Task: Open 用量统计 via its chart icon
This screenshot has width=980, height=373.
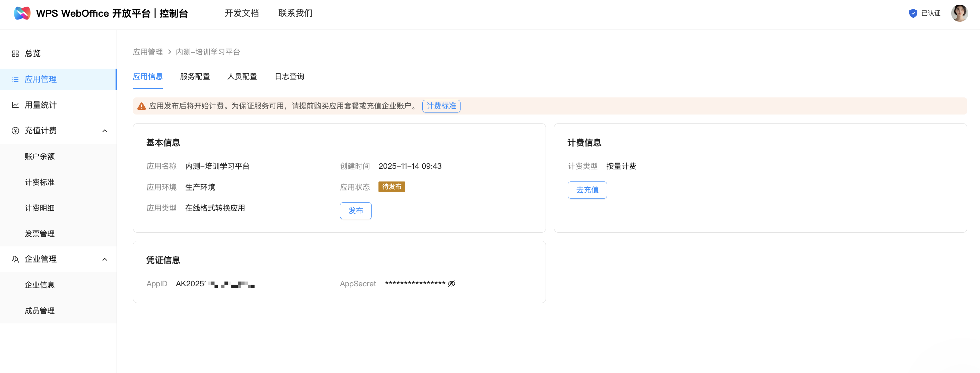Action: 15,105
